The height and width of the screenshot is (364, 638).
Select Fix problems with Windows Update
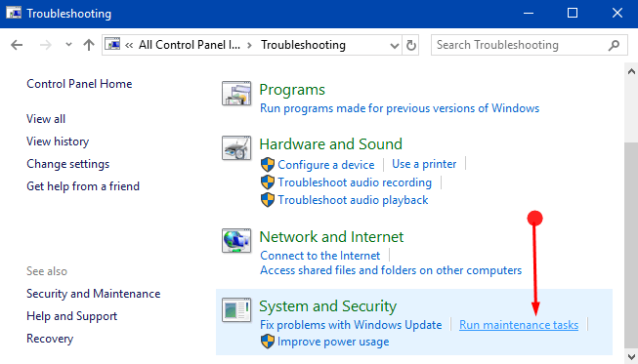[x=351, y=325]
